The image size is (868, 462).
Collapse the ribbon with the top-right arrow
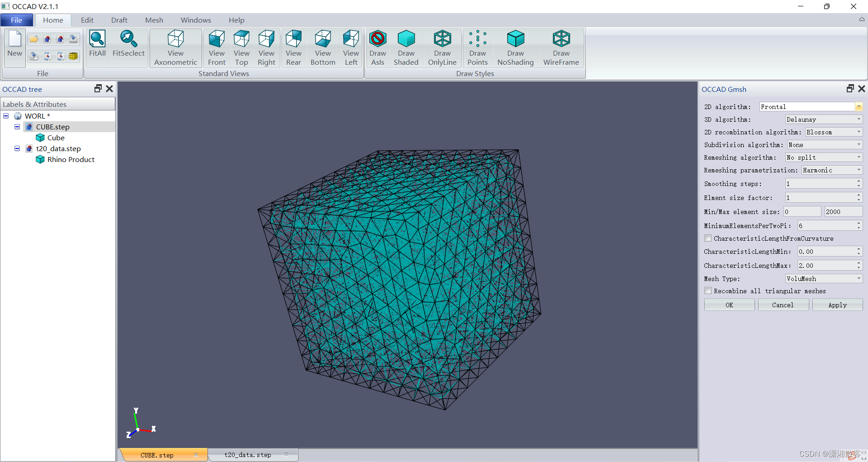coord(862,19)
